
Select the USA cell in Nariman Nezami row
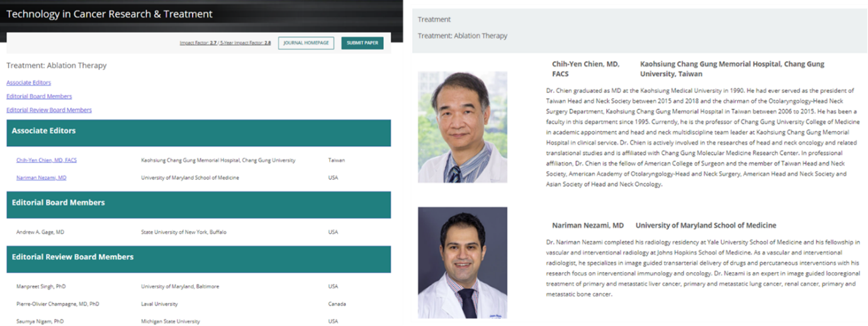tap(333, 178)
